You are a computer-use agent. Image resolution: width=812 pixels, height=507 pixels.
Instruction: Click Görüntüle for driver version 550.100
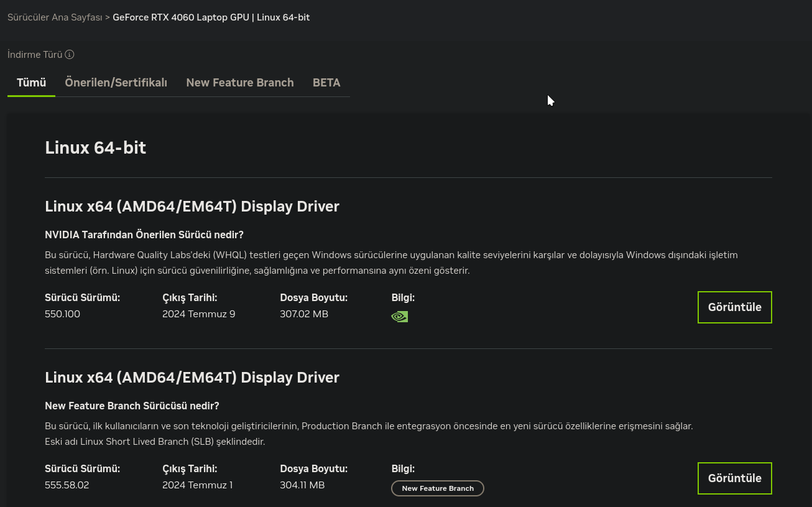[734, 307]
